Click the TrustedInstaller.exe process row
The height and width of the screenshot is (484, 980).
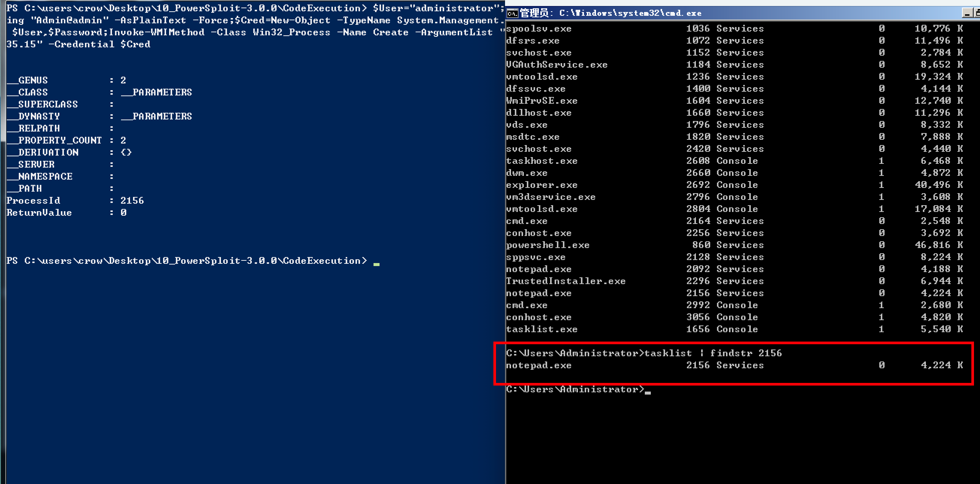pyautogui.click(x=566, y=281)
